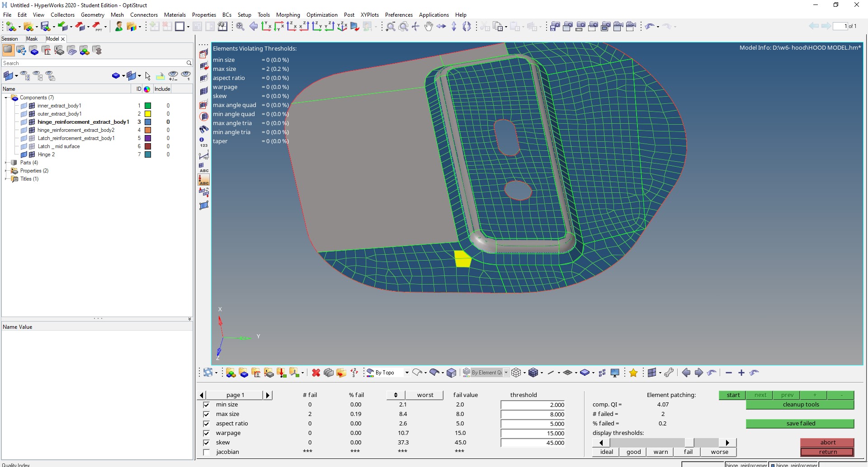The image size is (868, 467).
Task: Click the max size threshold input field
Action: coord(533,414)
